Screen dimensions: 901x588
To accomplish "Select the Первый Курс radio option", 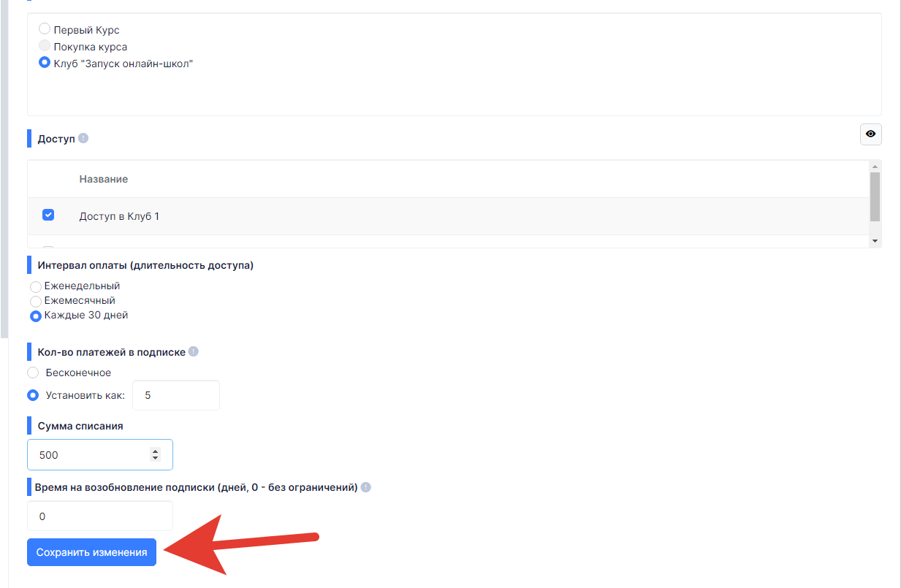I will pyautogui.click(x=45, y=29).
